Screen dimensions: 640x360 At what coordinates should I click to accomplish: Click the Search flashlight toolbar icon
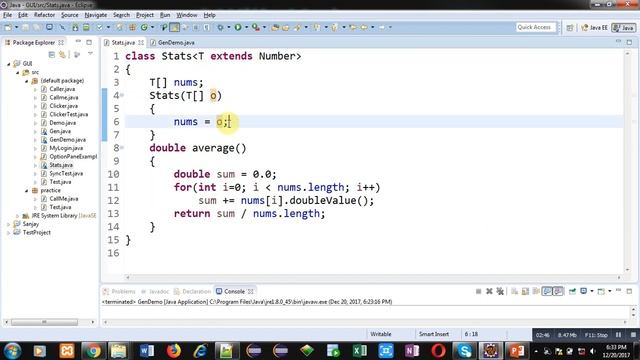(297, 27)
